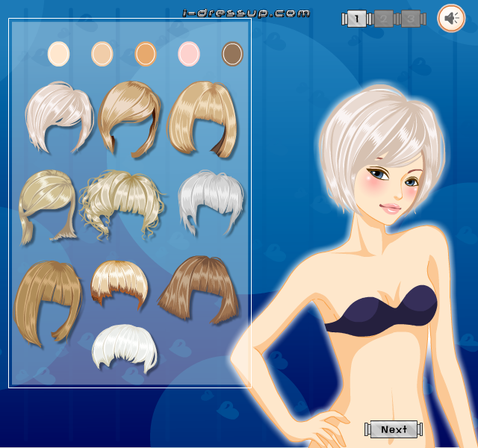Choose the brown straight A-line bob

tap(199, 290)
